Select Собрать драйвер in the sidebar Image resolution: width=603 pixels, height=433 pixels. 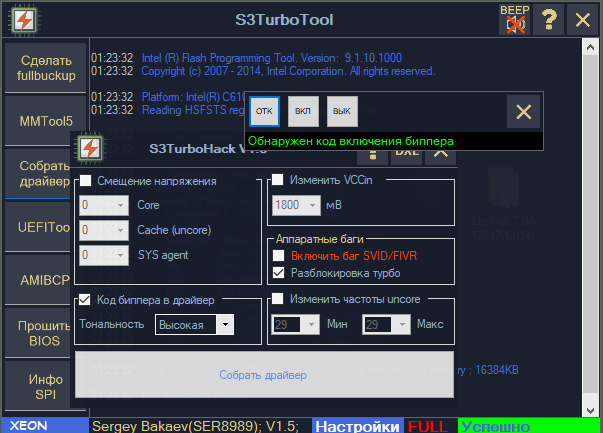pos(38,173)
